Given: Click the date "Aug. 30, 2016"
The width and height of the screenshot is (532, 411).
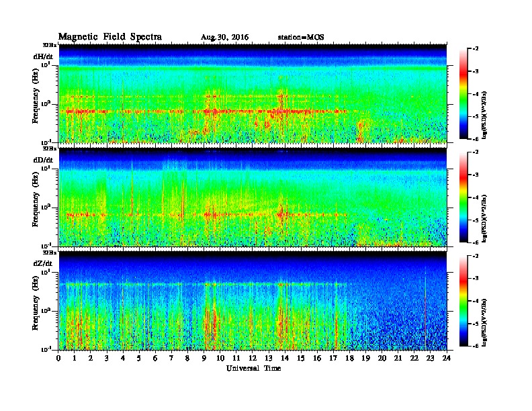Looking at the screenshot, I should 224,38.
